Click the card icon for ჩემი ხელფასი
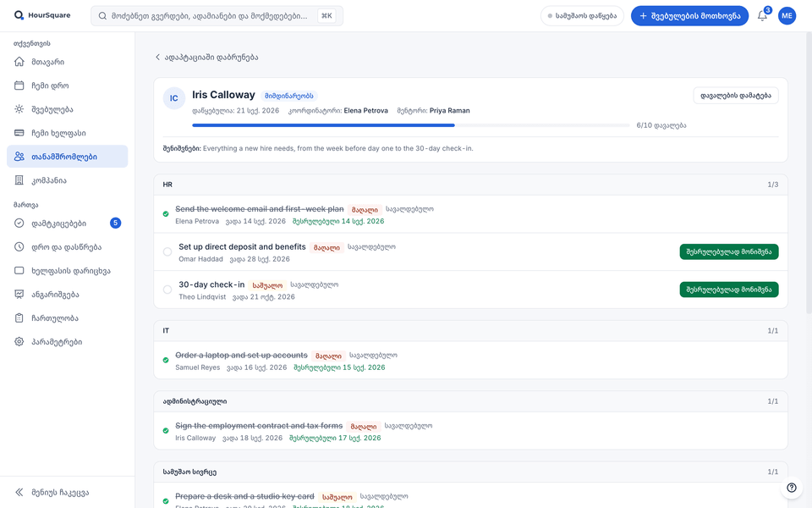This screenshot has width=812, height=508. click(x=19, y=133)
